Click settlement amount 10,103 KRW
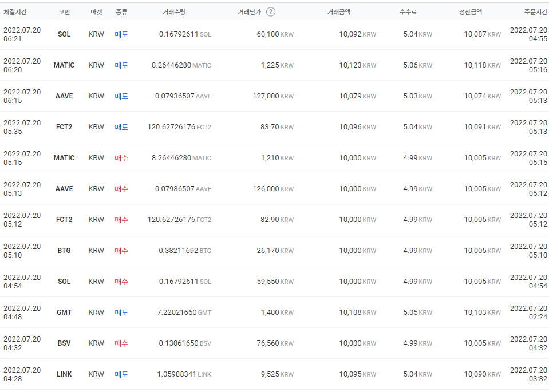 tap(483, 312)
